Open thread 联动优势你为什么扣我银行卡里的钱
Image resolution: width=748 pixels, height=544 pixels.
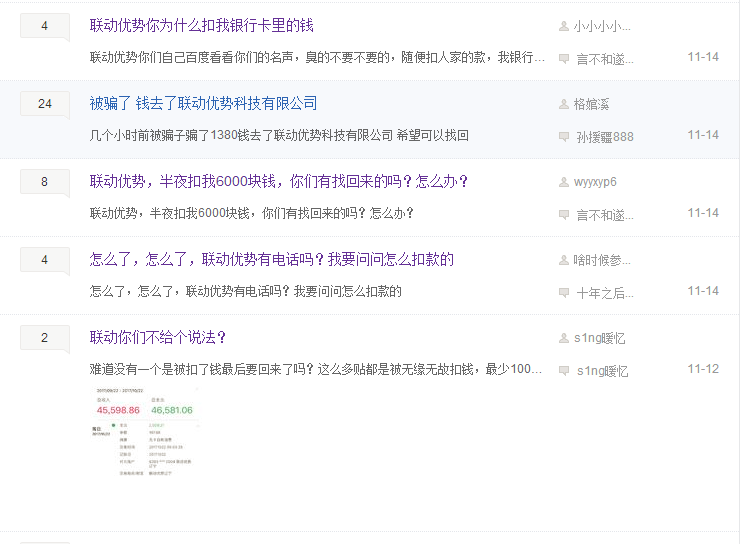201,25
